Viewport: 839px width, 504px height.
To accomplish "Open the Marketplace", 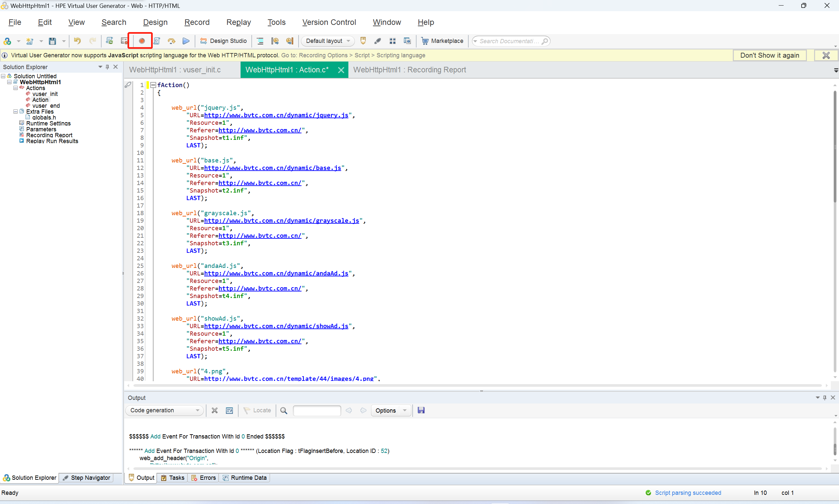I will pos(442,41).
